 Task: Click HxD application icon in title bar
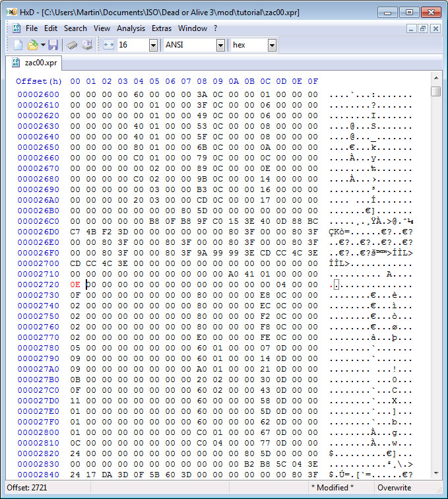click(12, 12)
